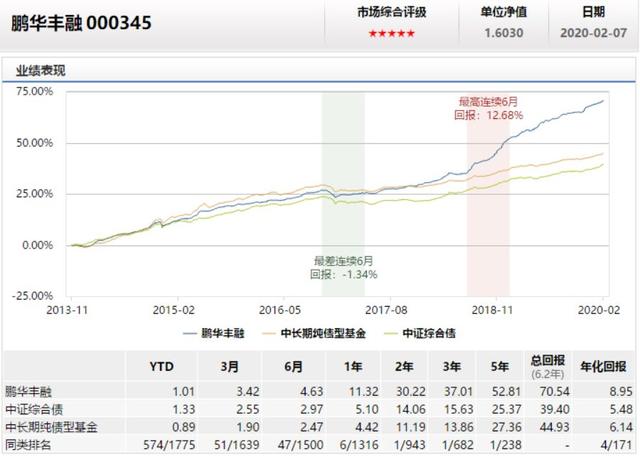The width and height of the screenshot is (640, 457).
Task: Click ranking cell 47/1500
Action: [301, 445]
